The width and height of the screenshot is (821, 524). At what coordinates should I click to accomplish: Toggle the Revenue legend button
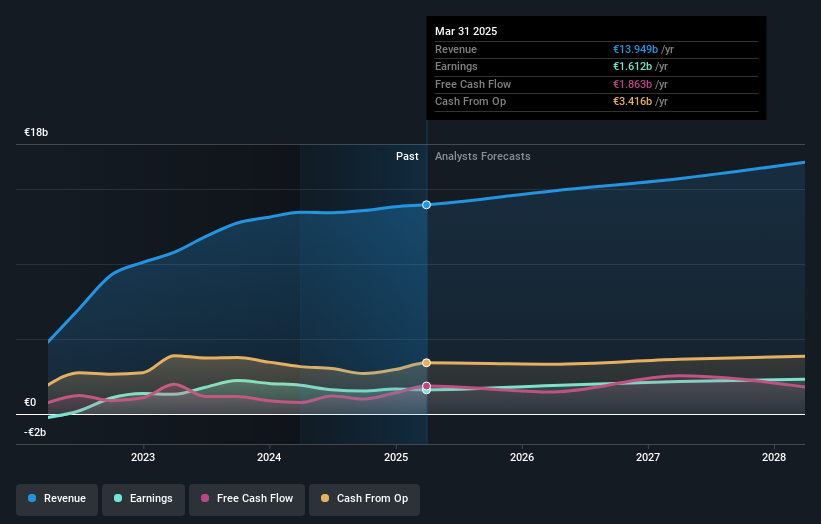click(x=57, y=499)
